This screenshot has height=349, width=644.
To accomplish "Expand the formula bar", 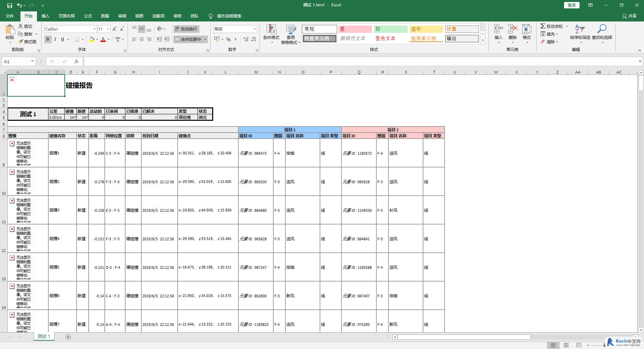I will (640, 61).
